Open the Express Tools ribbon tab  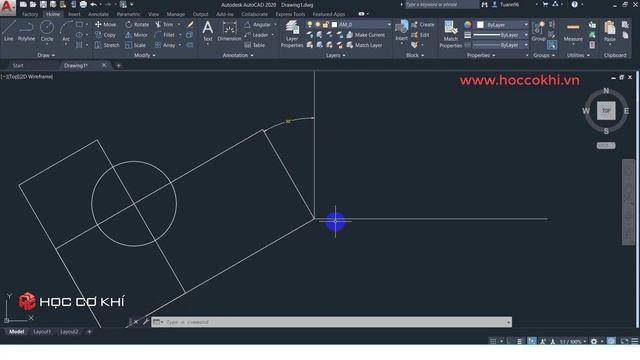290,14
